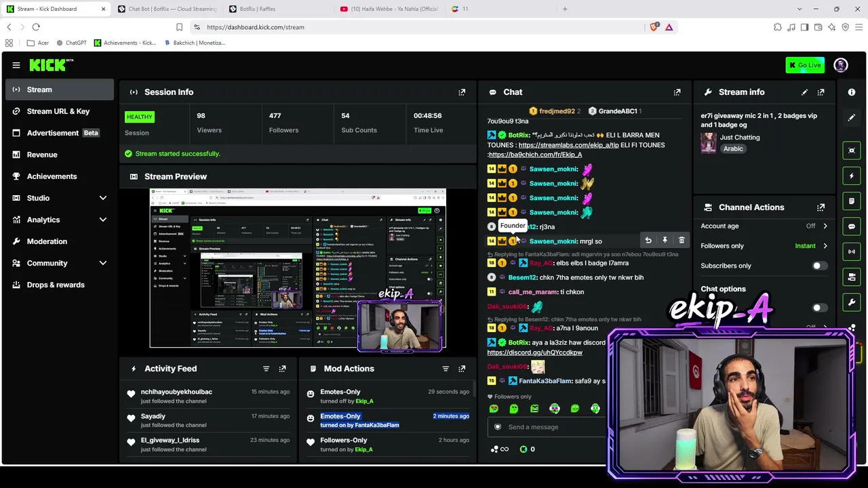The height and width of the screenshot is (488, 868).
Task: Expand the Community sidebar section
Action: 103,263
